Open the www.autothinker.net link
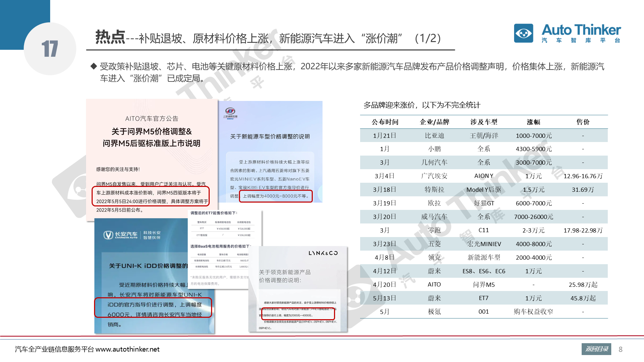This screenshot has height=362, width=644. (x=127, y=349)
